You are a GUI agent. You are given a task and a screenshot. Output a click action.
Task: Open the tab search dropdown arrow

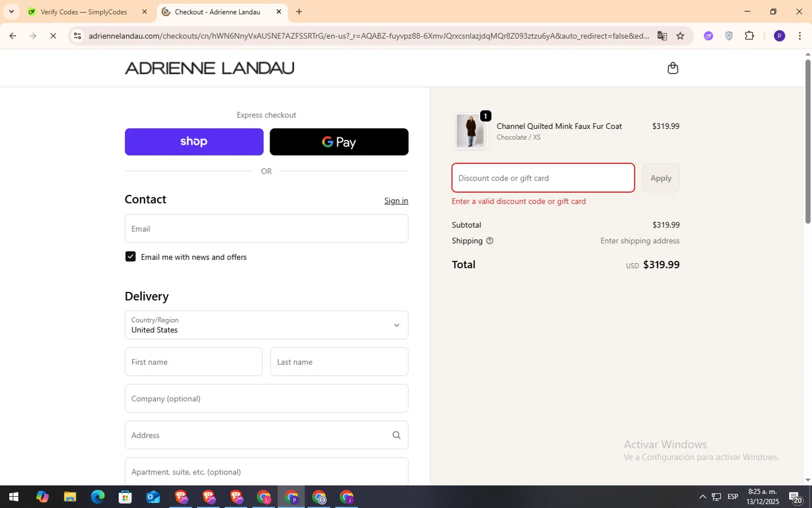pos(11,11)
